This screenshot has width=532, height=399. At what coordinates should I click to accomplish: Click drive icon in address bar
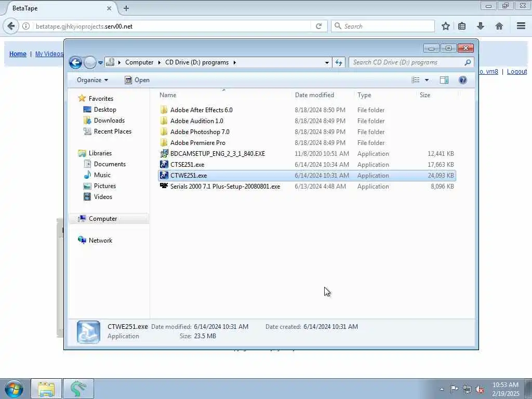click(x=110, y=62)
